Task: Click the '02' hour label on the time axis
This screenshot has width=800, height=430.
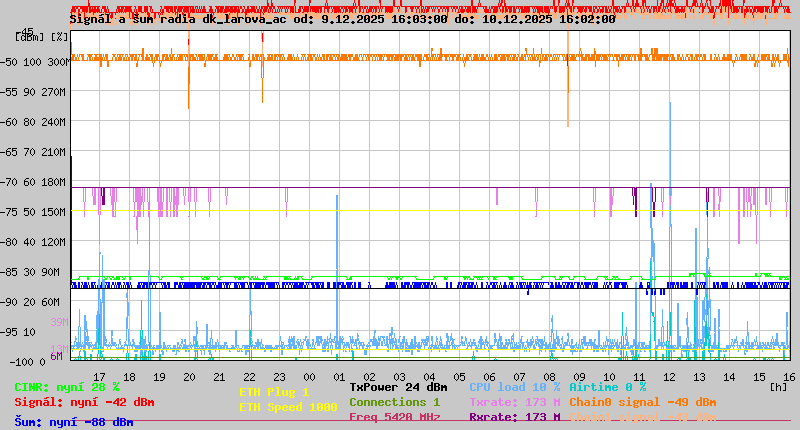Action: click(x=369, y=377)
